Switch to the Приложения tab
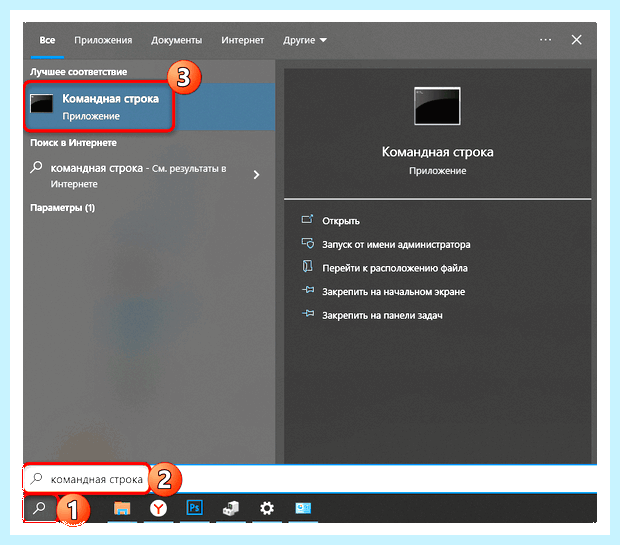The height and width of the screenshot is (545, 620). tap(103, 40)
